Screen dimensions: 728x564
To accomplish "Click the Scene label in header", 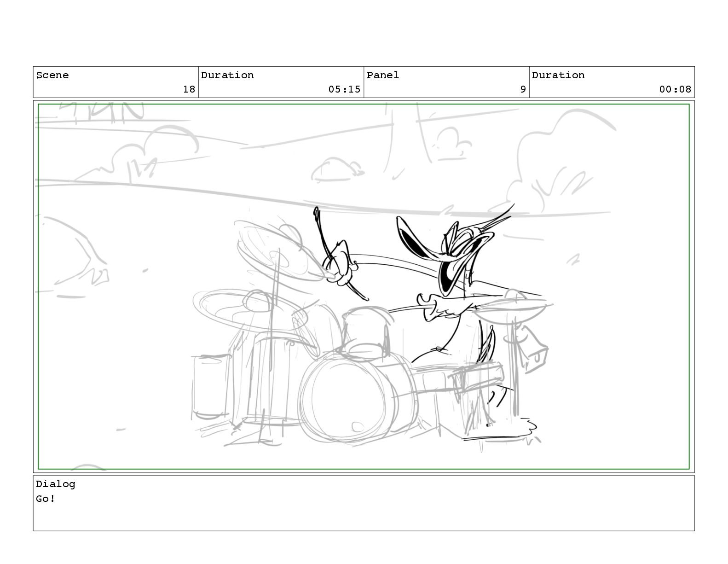I will 52,75.
